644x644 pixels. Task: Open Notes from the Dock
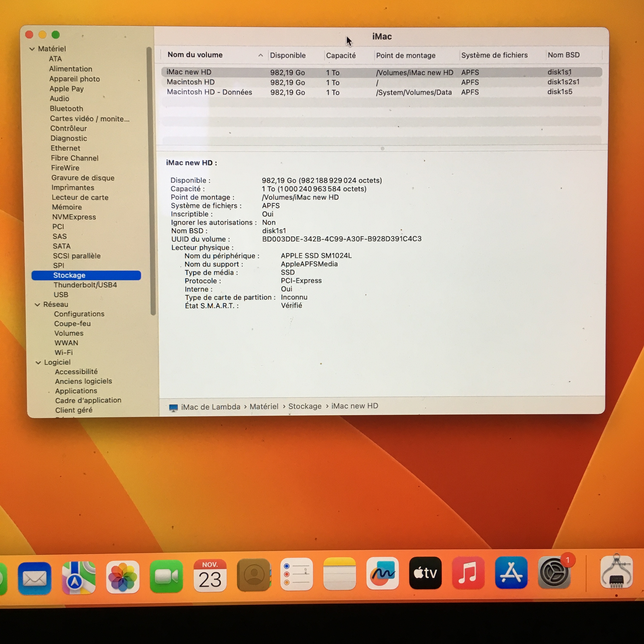(340, 574)
